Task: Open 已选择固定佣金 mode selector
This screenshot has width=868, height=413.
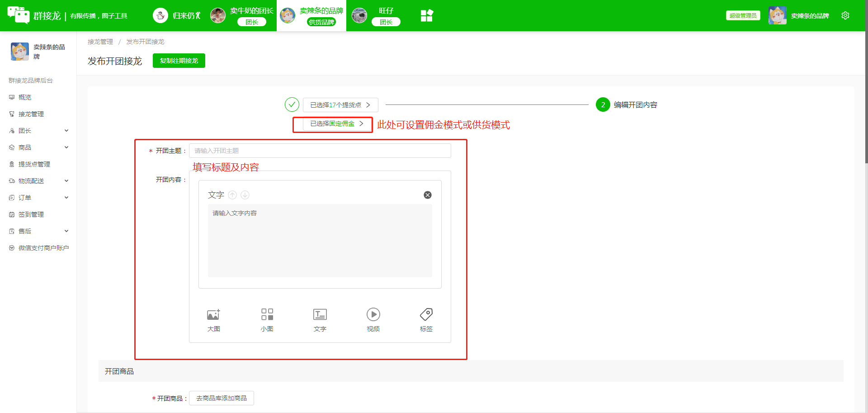Action: tap(337, 123)
